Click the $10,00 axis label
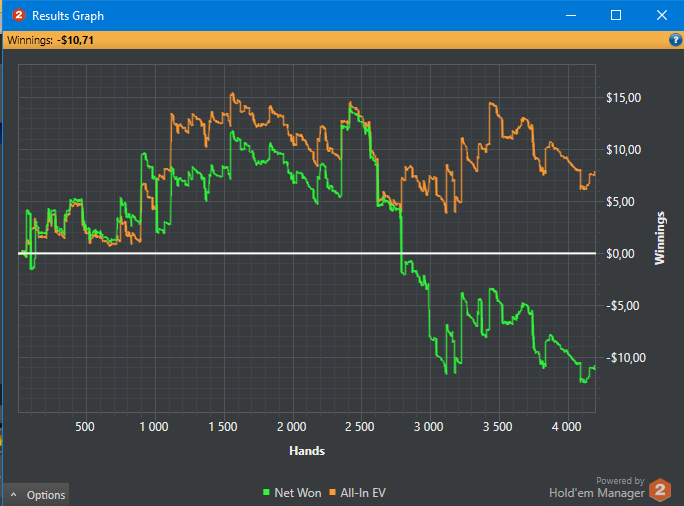Screen dimensions: 684x506 623,150
